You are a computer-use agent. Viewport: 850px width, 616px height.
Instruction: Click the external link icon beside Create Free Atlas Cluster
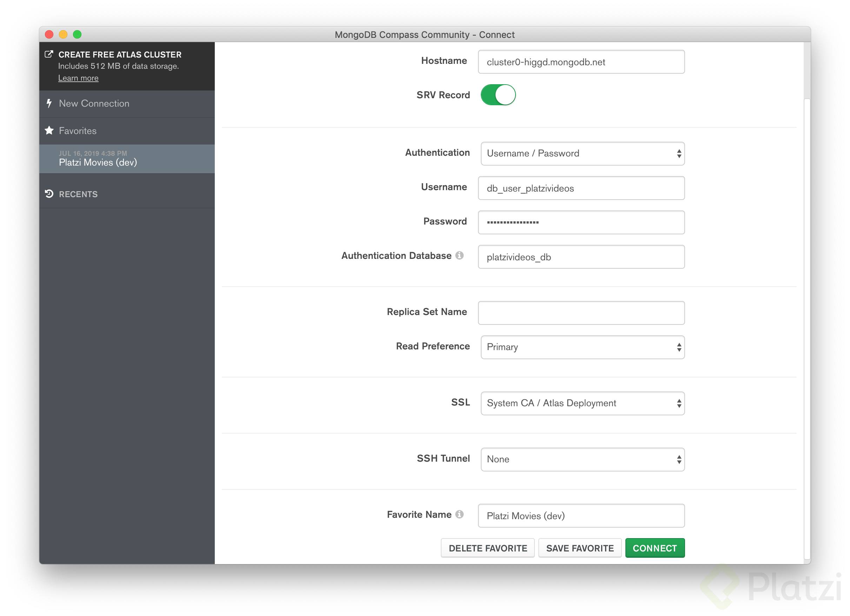click(x=49, y=54)
